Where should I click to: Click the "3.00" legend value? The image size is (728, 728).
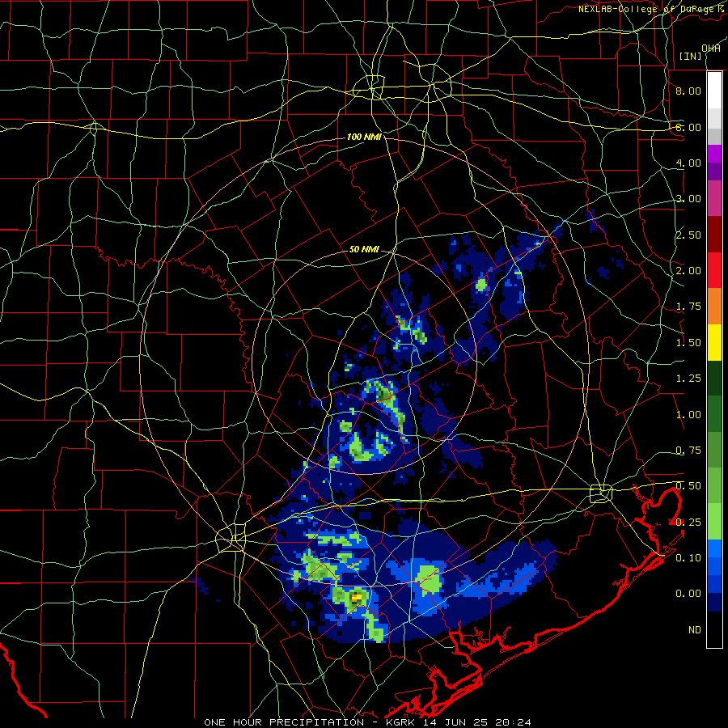point(688,199)
